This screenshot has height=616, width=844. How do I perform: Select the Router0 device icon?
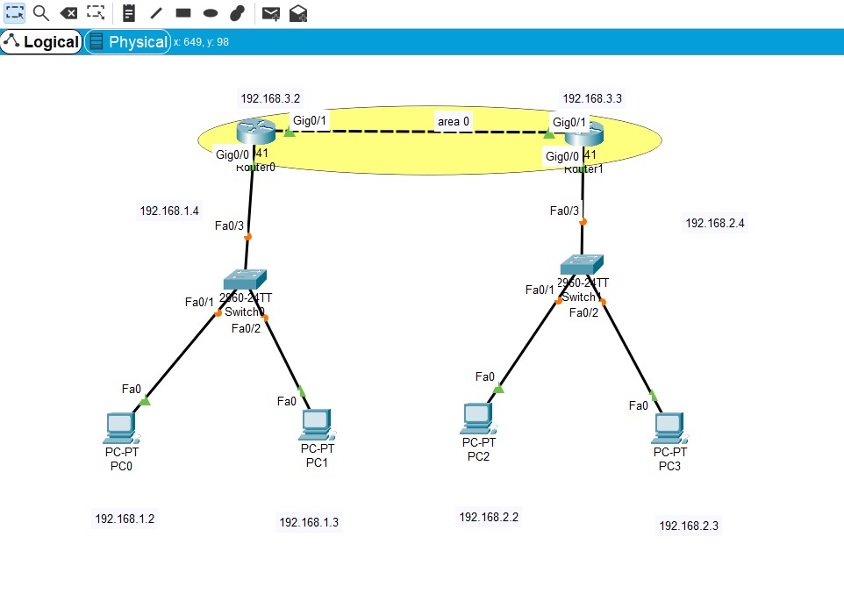point(255,132)
